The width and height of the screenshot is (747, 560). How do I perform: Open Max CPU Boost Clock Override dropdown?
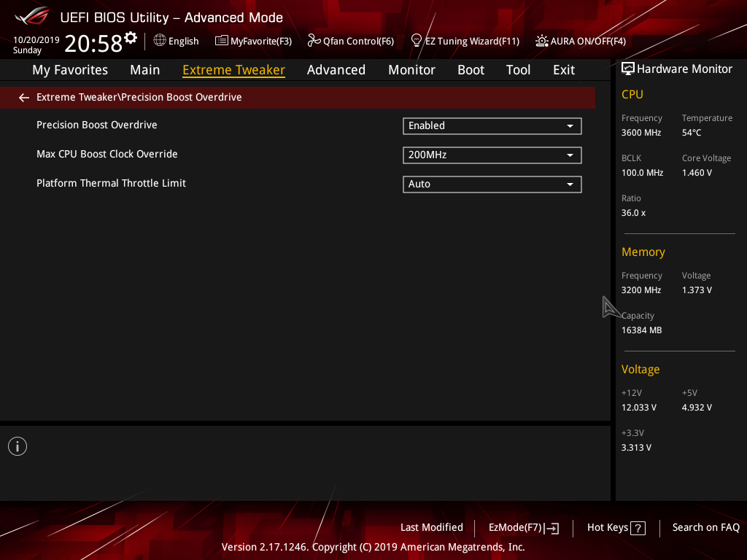pos(492,155)
